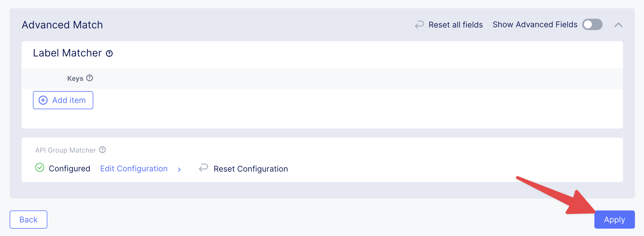
Task: Click the Reset all fields arrow icon
Action: coord(420,25)
